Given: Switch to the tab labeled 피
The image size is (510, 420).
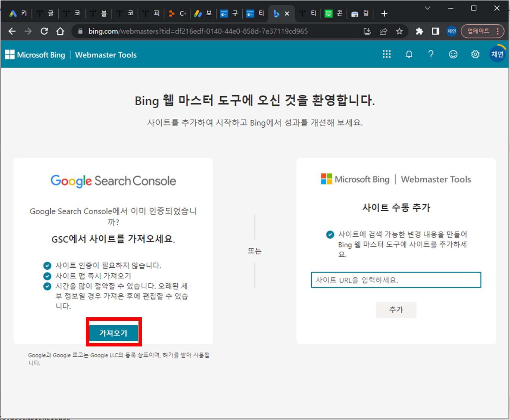Looking at the screenshot, I should tap(152, 13).
